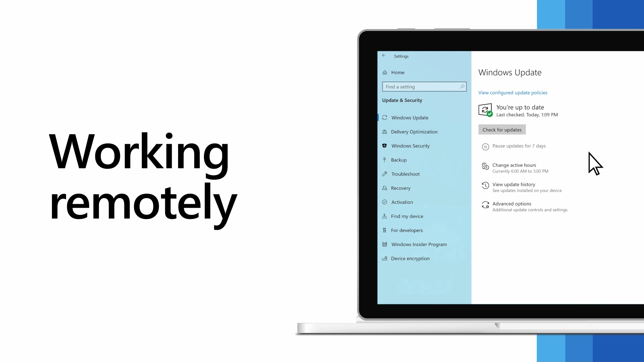The width and height of the screenshot is (644, 362).
Task: Click the Find my device icon
Action: click(x=384, y=216)
